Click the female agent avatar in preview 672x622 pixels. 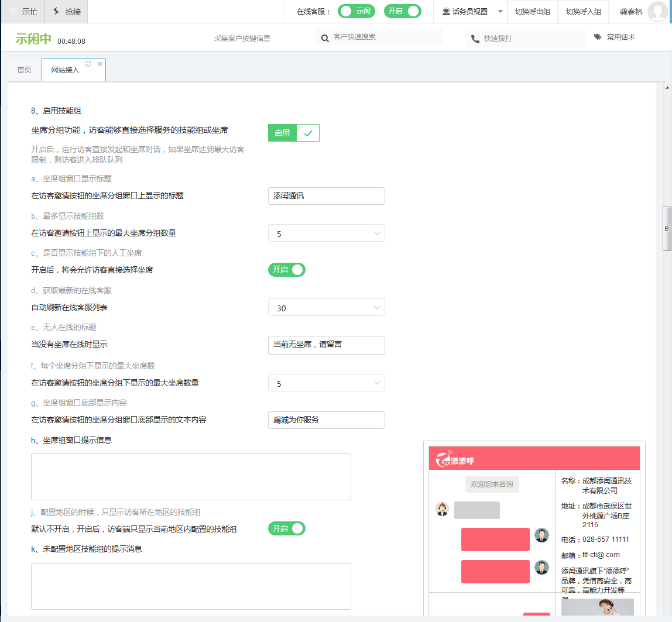pyautogui.click(x=443, y=509)
